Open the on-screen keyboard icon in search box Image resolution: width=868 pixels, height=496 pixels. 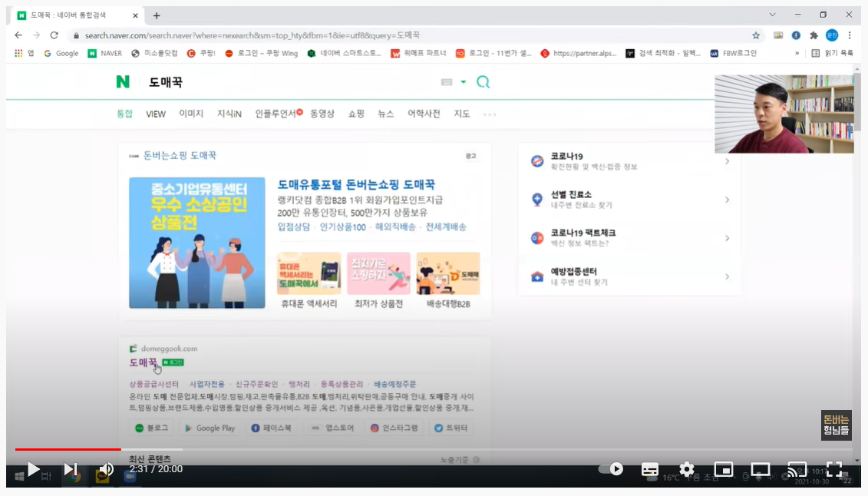coord(447,82)
